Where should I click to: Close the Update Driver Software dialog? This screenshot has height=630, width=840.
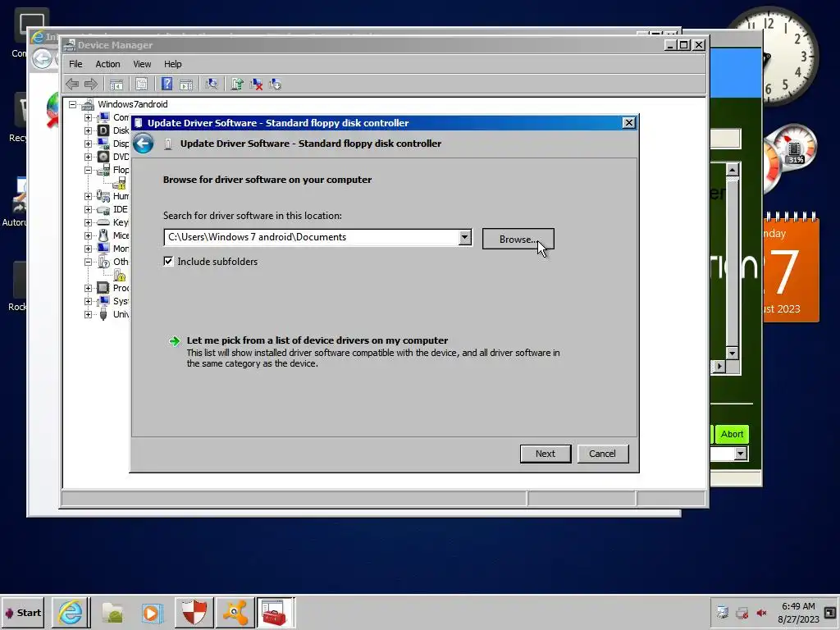pos(629,123)
